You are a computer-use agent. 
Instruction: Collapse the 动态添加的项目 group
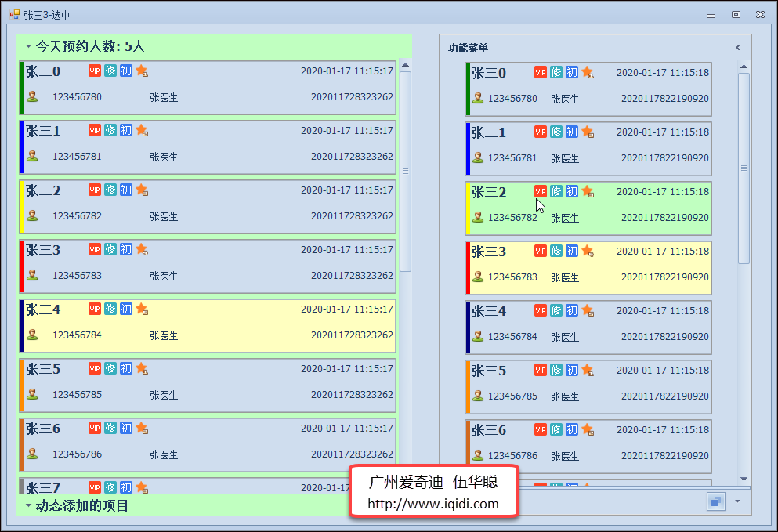(x=28, y=505)
